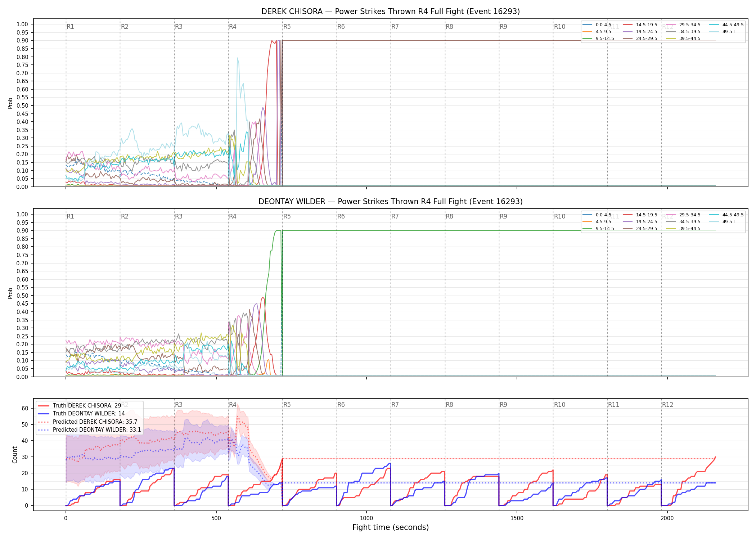This screenshot has width=756, height=540.
Task: Click the 1000 tick on the time axis
Action: [366, 518]
